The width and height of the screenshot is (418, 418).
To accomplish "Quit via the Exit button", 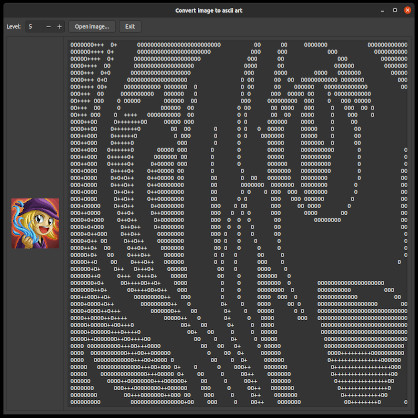I will [130, 27].
